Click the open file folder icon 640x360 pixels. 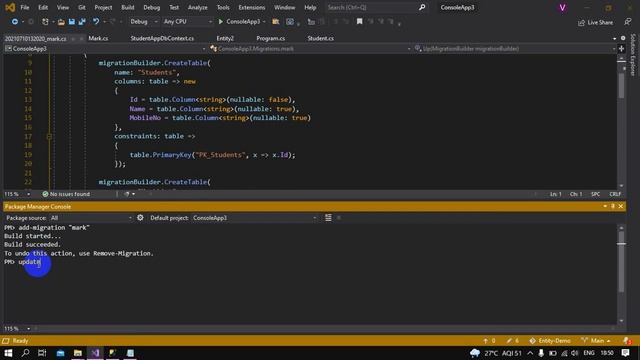coord(61,22)
